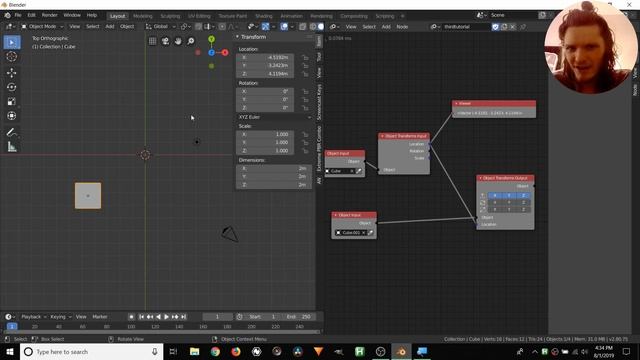
Task: Open Windows Start menu
Action: tap(10, 351)
